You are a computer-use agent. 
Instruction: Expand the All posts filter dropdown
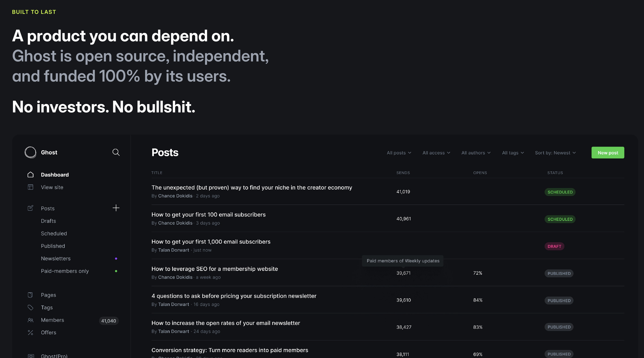[x=399, y=153]
